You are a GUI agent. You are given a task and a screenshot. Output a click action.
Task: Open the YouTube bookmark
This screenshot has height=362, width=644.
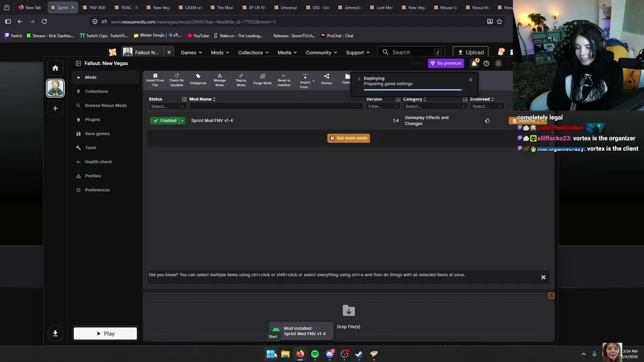[x=198, y=36]
